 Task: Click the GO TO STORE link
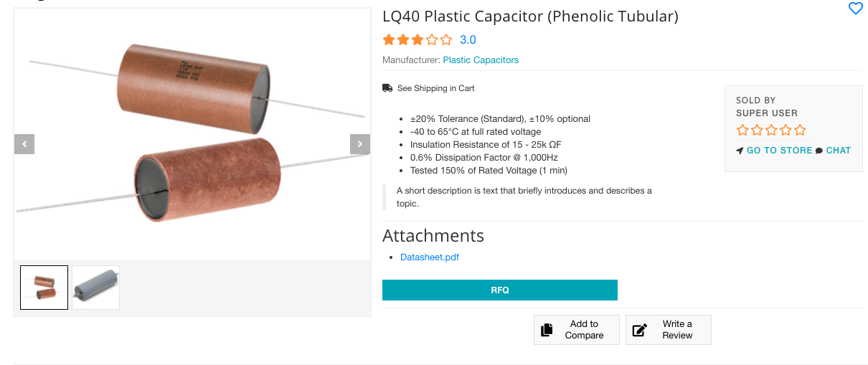click(x=779, y=151)
